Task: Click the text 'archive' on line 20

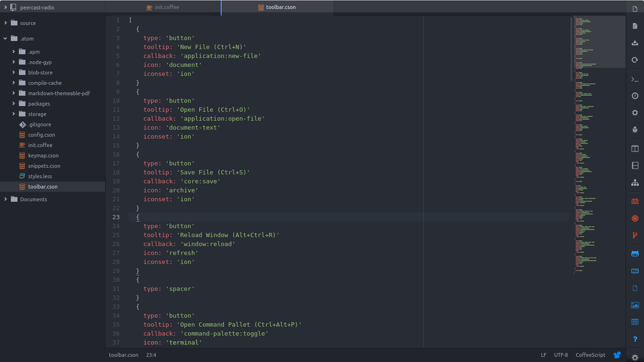Action: tap(182, 190)
